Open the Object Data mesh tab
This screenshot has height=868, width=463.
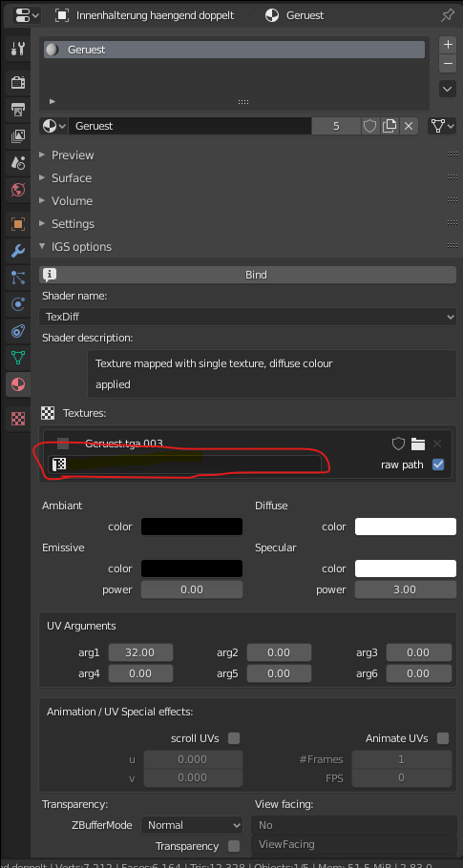[x=18, y=358]
